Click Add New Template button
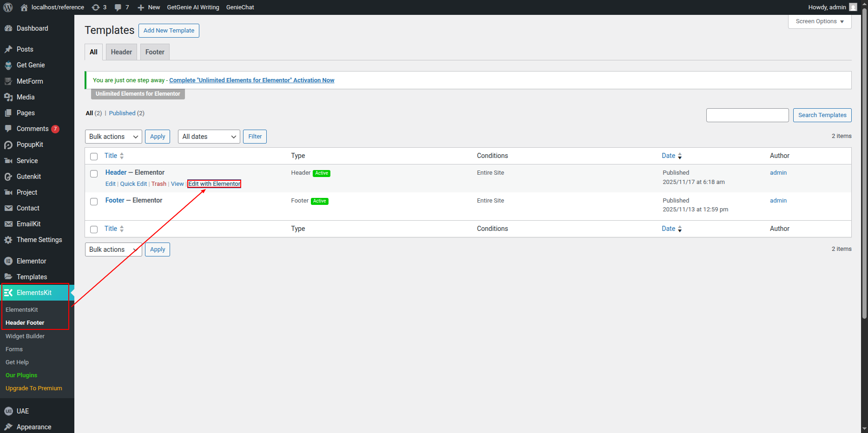Image resolution: width=868 pixels, height=433 pixels. coord(169,31)
